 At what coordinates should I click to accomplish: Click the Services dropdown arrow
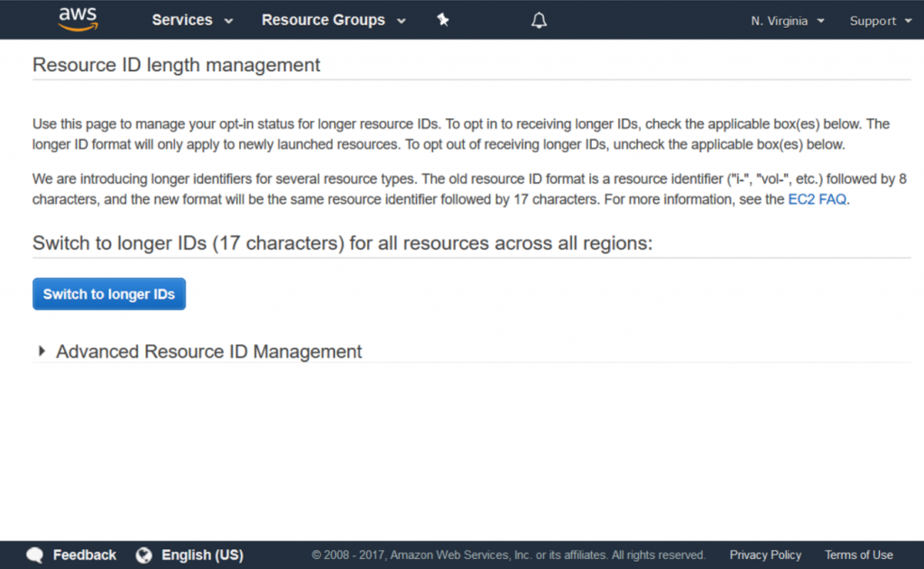click(228, 21)
